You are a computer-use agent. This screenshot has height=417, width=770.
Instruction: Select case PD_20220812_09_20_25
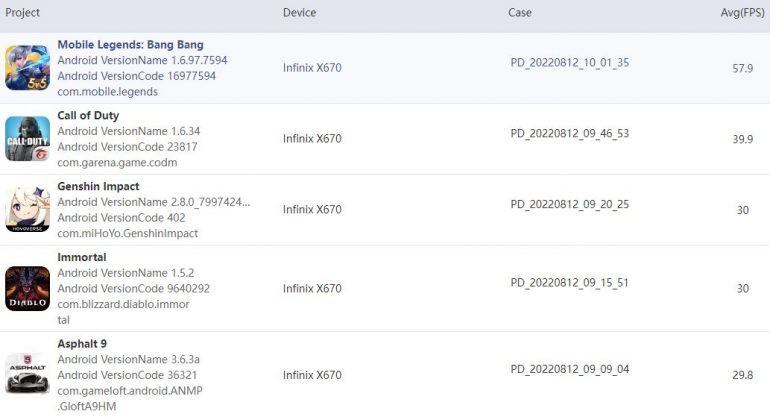click(569, 204)
